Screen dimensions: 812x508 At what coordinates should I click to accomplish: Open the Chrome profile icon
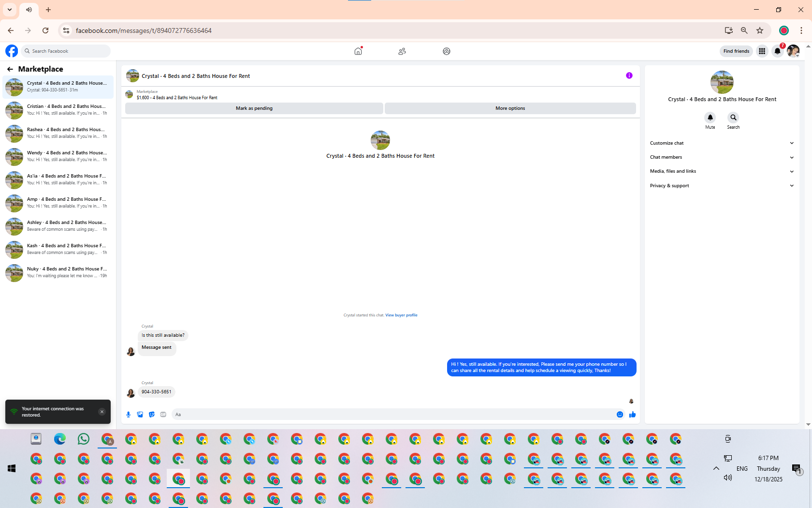pyautogui.click(x=784, y=30)
